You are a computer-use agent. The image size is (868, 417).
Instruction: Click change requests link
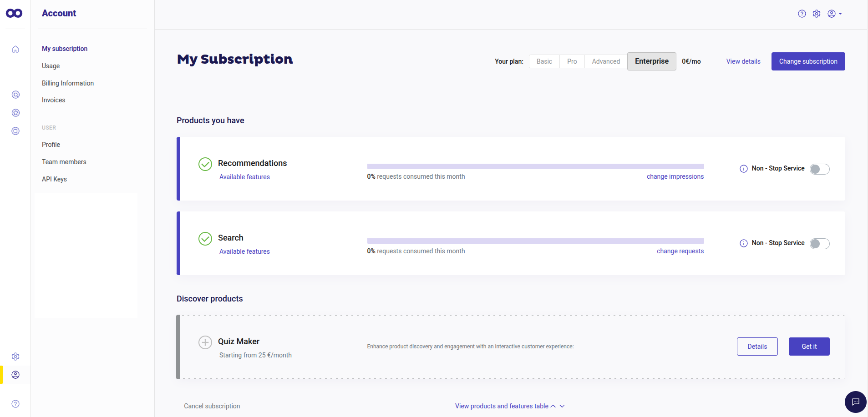coord(680,251)
